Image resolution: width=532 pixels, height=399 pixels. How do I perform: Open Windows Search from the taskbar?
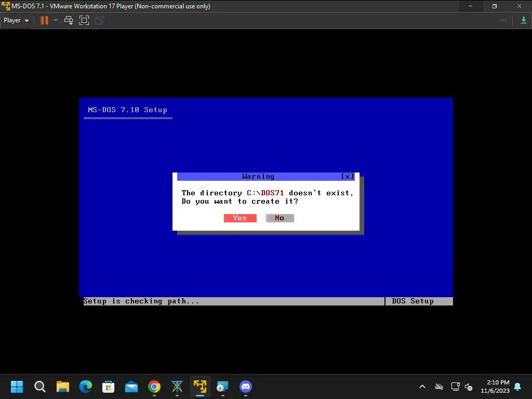[39, 387]
